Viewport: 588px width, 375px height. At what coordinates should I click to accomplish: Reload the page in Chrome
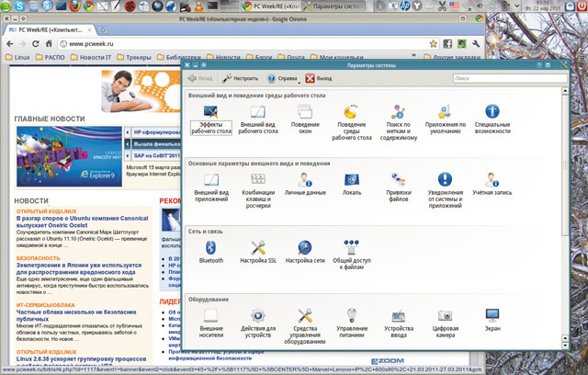(x=35, y=44)
